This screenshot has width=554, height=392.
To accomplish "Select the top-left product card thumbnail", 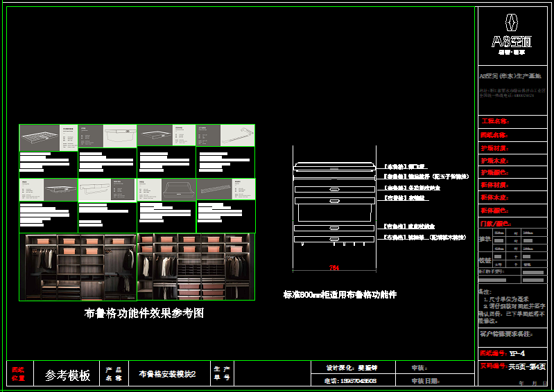I will click(x=49, y=135).
